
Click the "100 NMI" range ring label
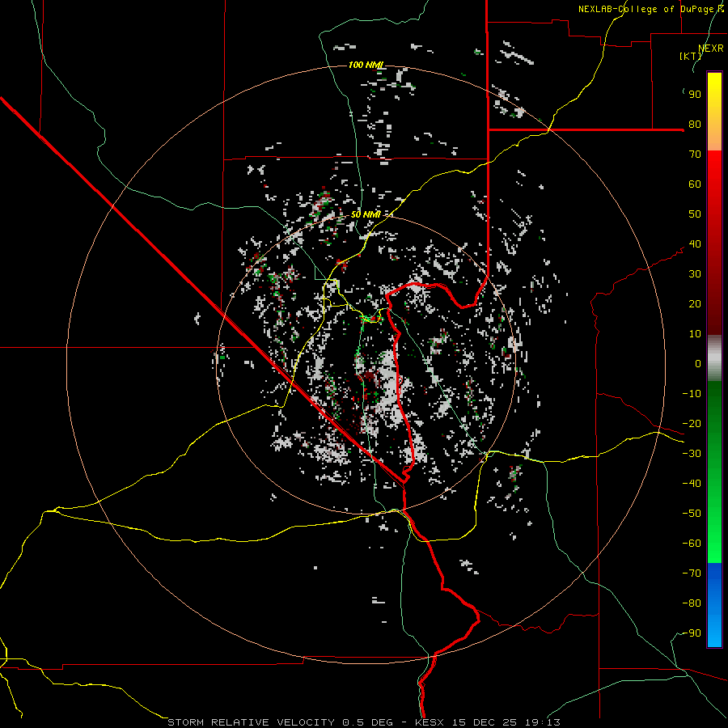366,65
